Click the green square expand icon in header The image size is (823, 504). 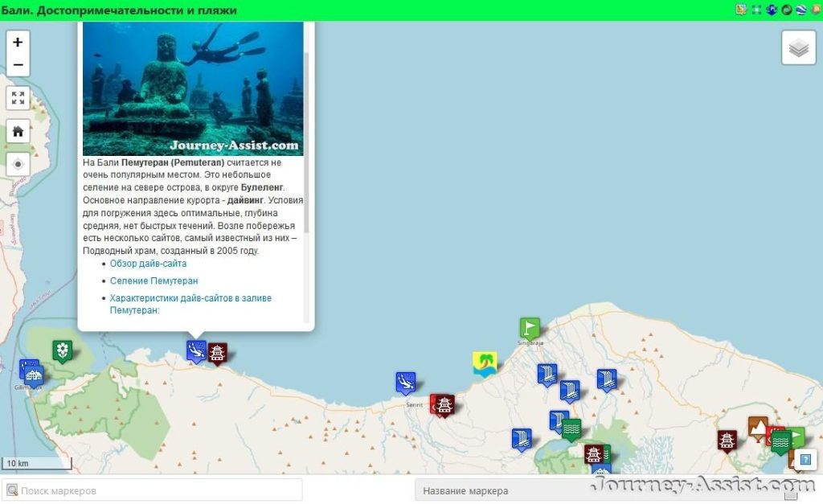(x=756, y=10)
